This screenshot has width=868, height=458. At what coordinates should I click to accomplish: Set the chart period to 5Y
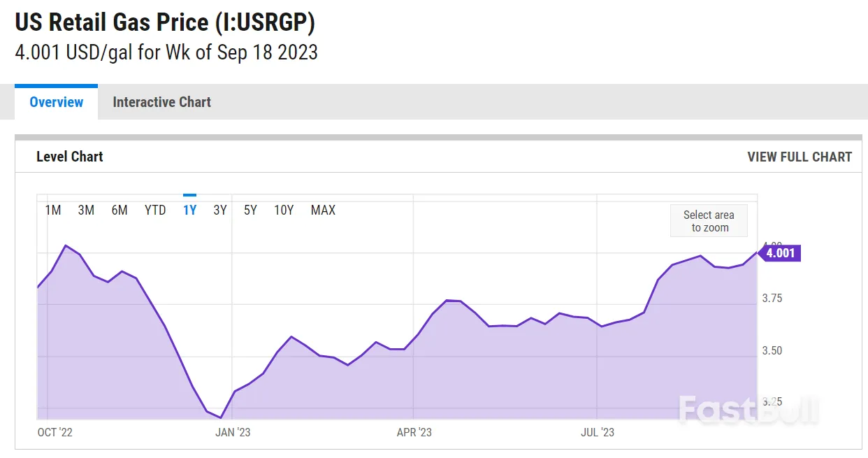click(250, 210)
